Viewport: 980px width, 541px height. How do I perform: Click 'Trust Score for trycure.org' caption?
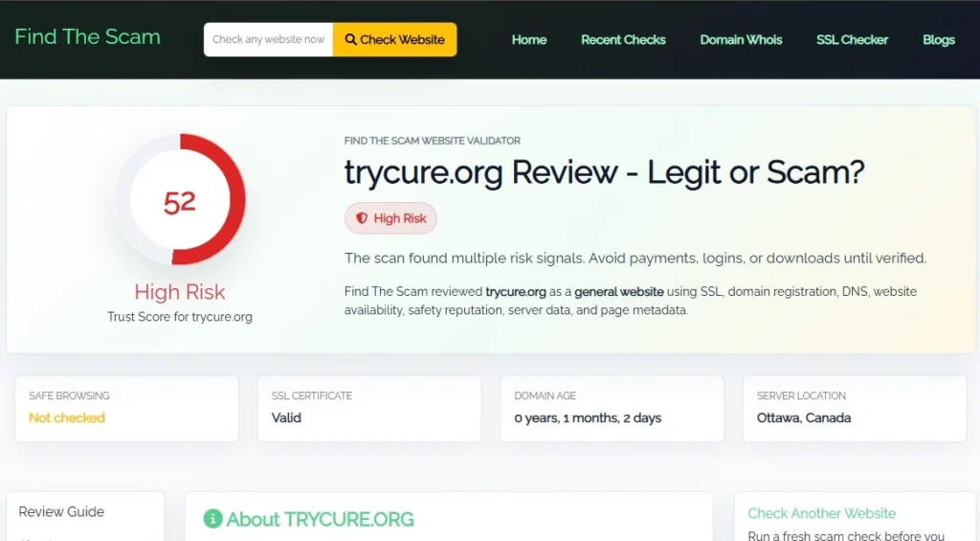click(x=180, y=317)
